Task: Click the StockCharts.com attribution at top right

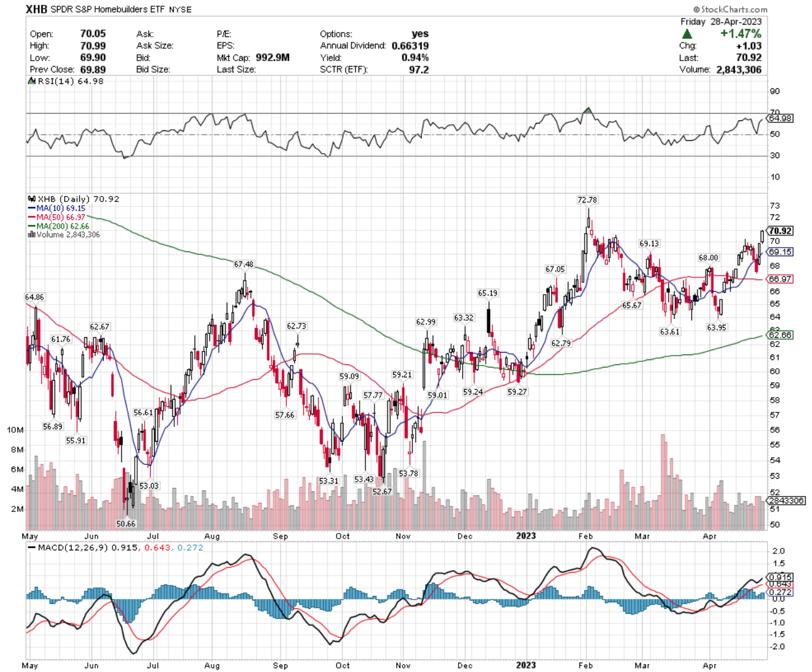Action: (x=730, y=9)
